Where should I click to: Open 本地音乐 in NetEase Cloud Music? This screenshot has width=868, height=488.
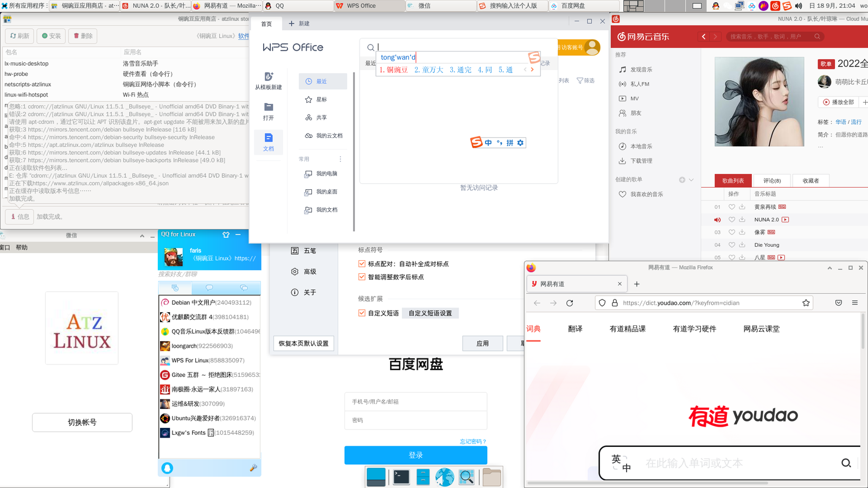pos(636,146)
